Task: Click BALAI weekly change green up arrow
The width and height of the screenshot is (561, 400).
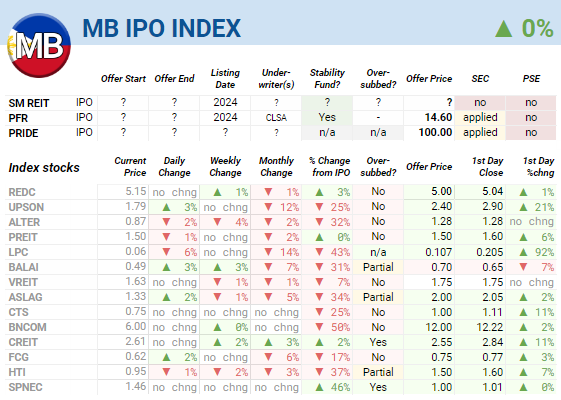Action: pos(217,268)
